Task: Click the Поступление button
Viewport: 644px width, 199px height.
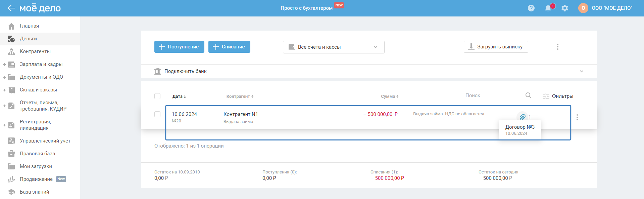Action: [x=179, y=47]
